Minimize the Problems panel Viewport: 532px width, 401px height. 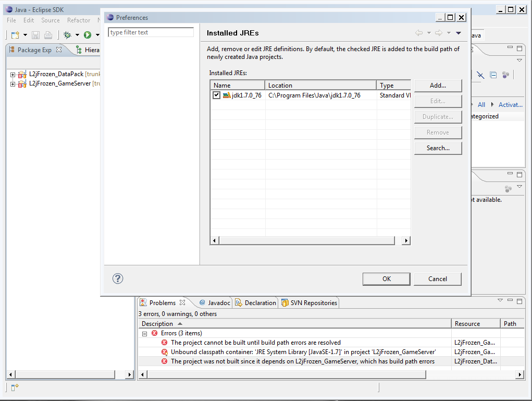pyautogui.click(x=510, y=300)
